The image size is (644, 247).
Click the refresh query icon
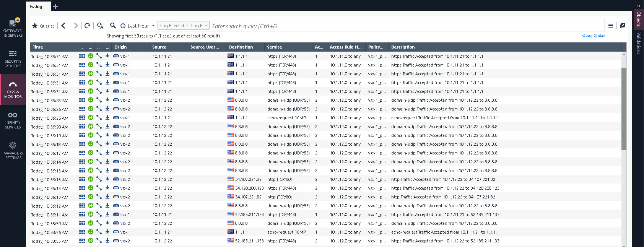tap(88, 26)
